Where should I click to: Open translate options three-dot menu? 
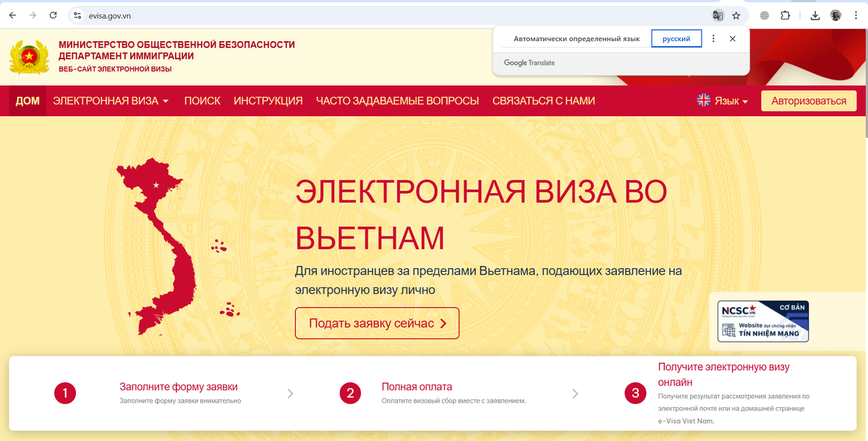coord(713,39)
